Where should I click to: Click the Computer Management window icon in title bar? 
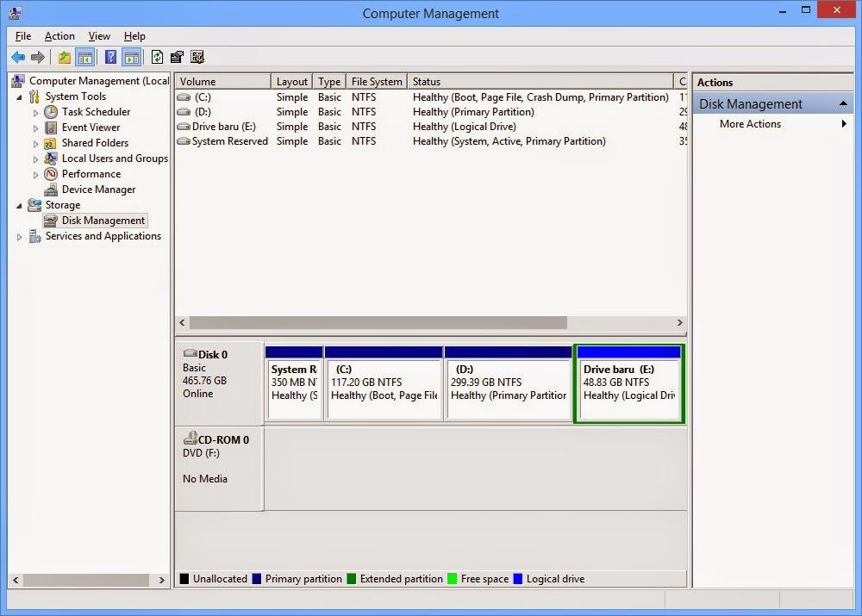tap(15, 13)
